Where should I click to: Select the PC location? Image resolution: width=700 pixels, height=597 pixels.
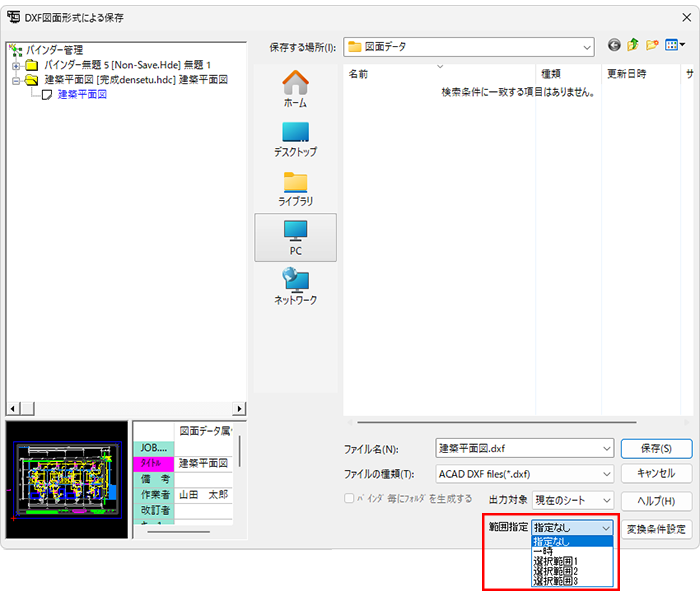pos(296,238)
